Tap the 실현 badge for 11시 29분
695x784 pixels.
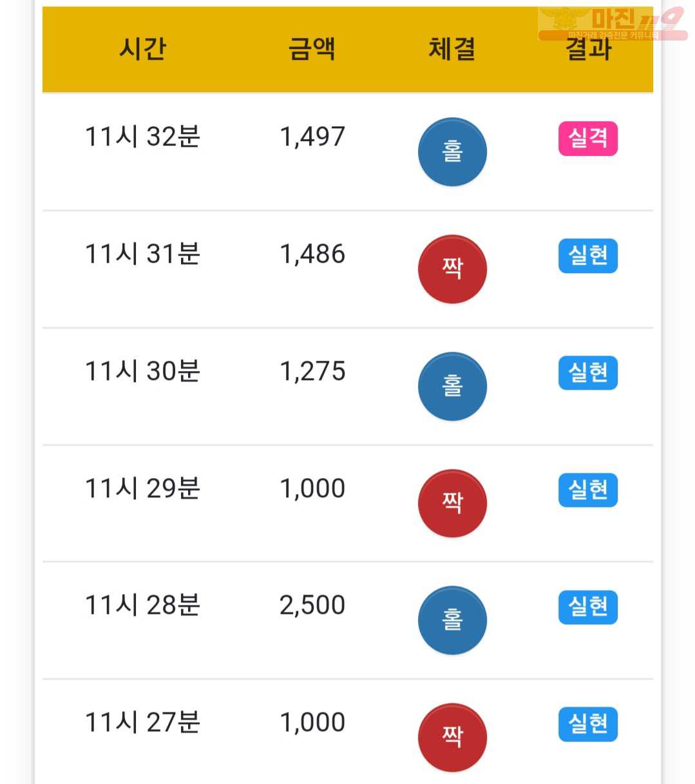588,490
